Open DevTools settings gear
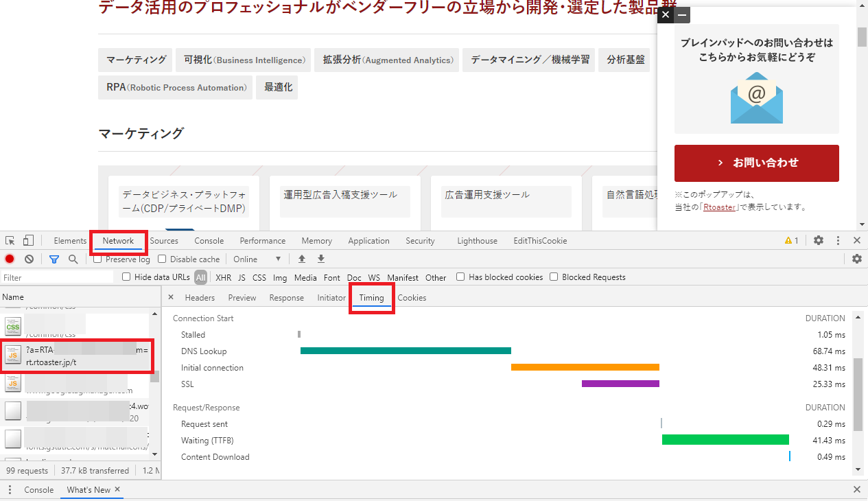The image size is (868, 501). 818,241
